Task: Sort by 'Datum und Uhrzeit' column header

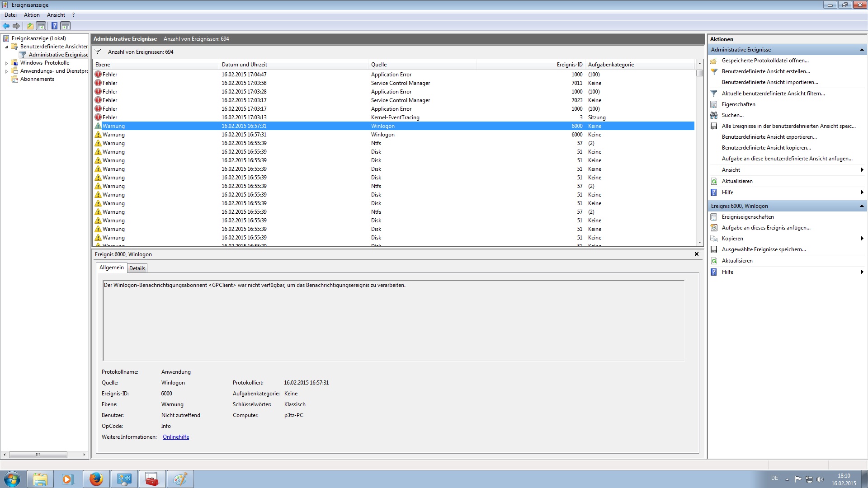Action: [x=244, y=65]
